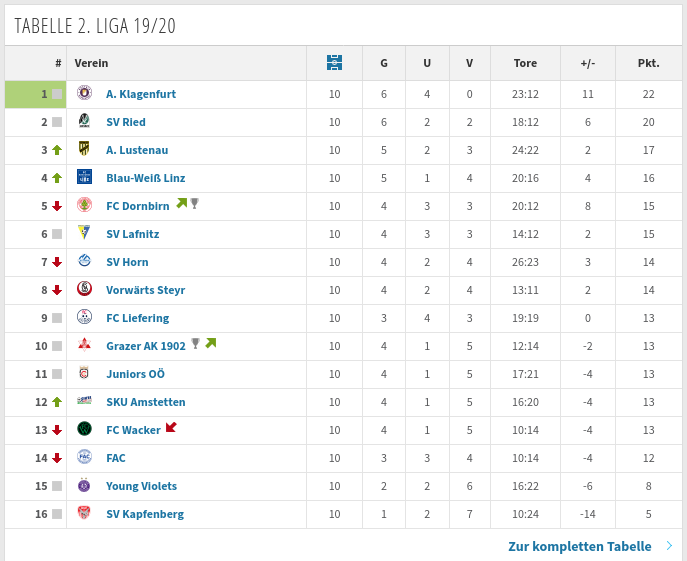This screenshot has height=561, width=687.
Task: Click SV Kapfenberg club crest
Action: [x=84, y=512]
